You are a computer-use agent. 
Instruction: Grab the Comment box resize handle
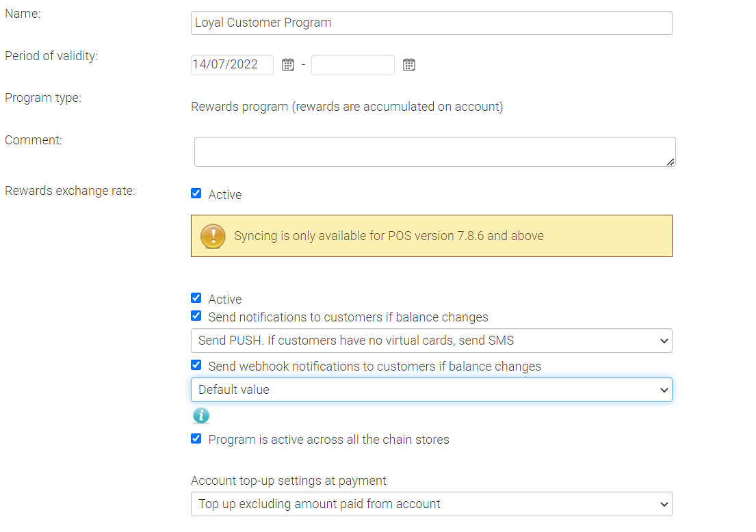(670, 161)
